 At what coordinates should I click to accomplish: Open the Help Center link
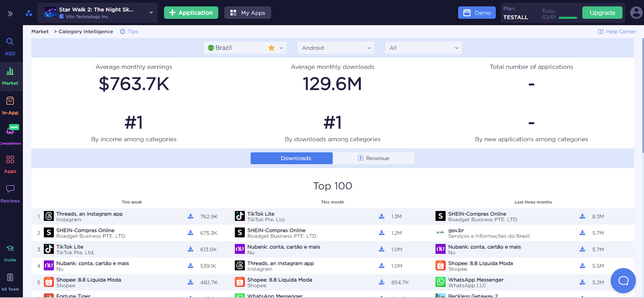617,32
